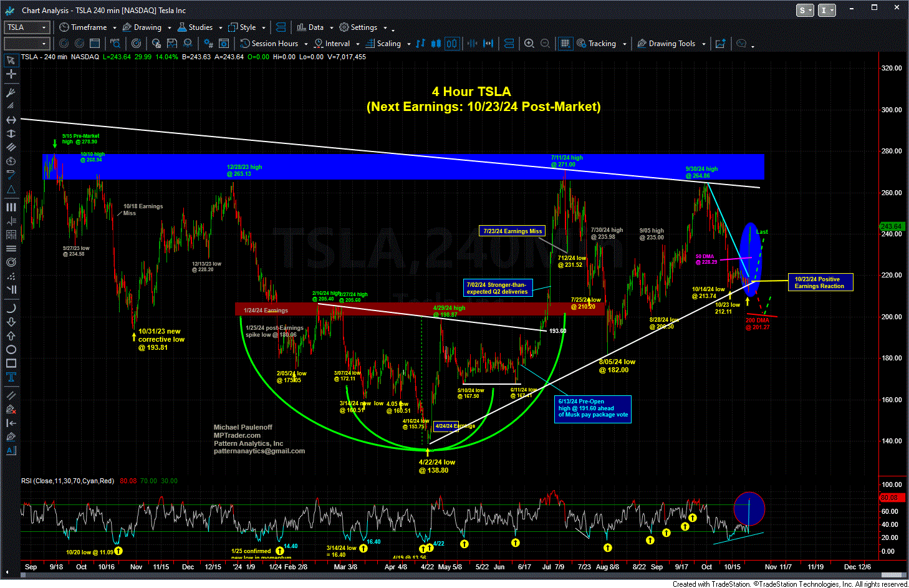Open the Data menu
The image size is (909, 588).
click(x=310, y=27)
